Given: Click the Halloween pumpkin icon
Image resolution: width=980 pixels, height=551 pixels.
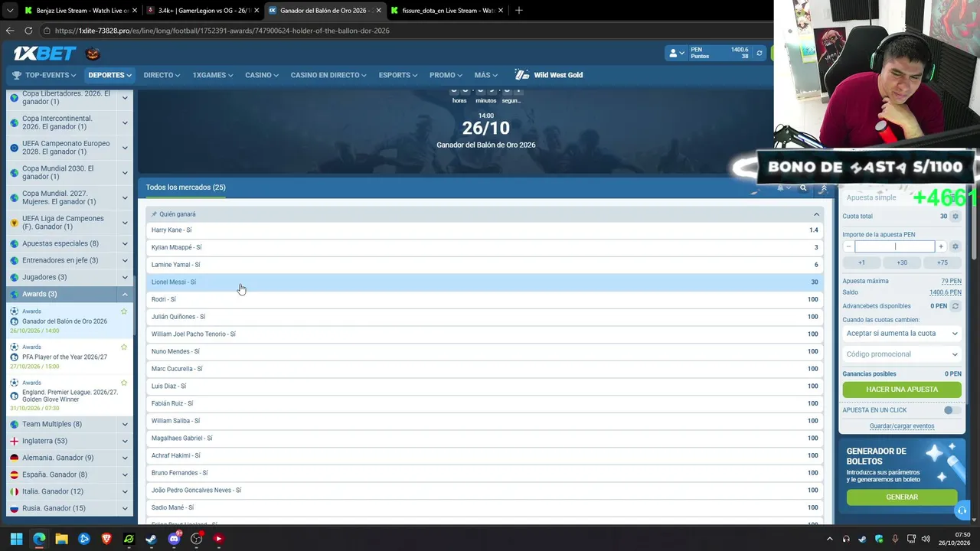Looking at the screenshot, I should click(x=93, y=54).
